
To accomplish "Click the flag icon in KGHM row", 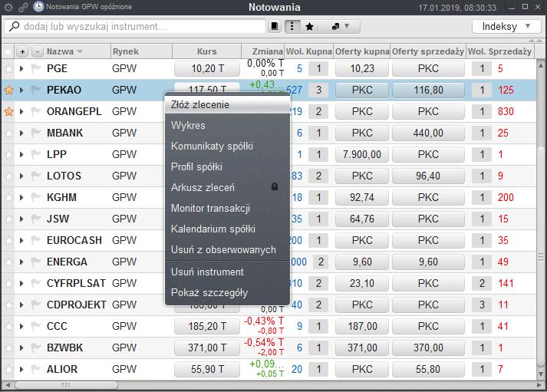I will click(x=35, y=197).
